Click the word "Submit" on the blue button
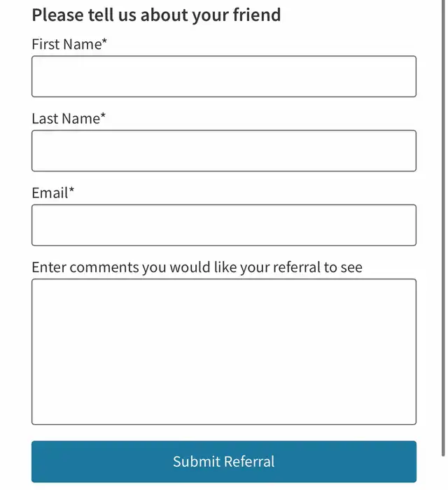Screen dimensions: 448x490 (197, 461)
